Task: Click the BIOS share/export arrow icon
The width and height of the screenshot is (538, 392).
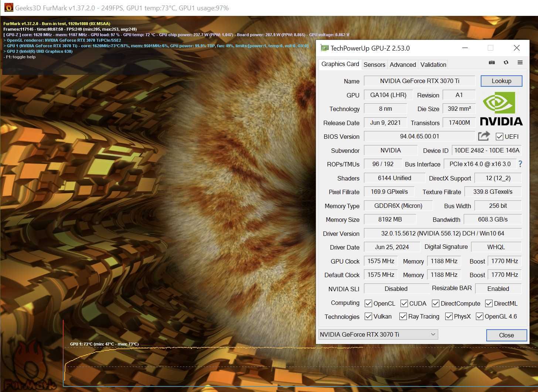Action: 484,136
